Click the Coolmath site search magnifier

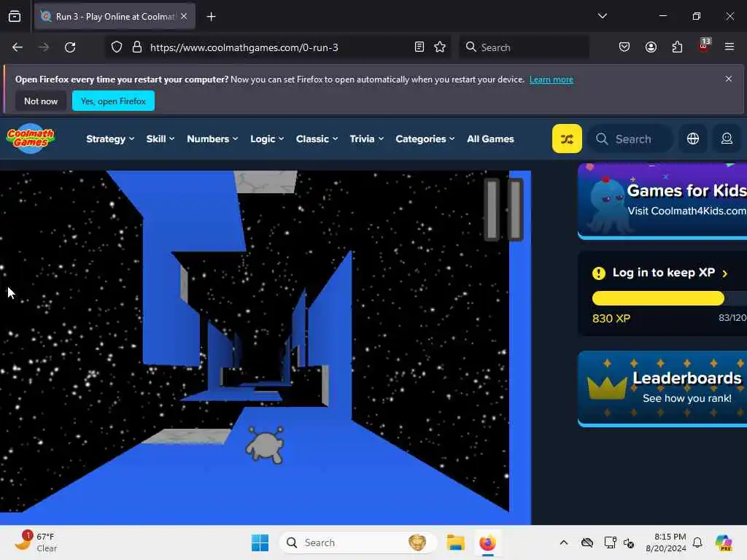[x=602, y=139]
